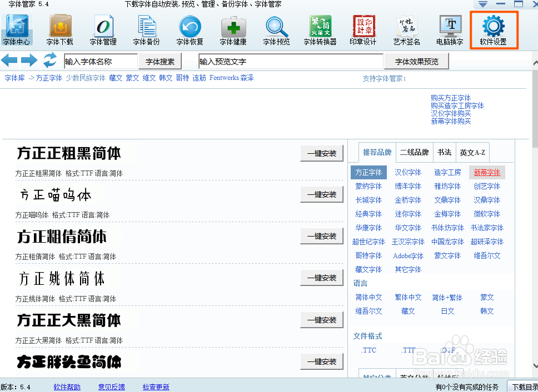Open the 汉仪字体购买 link

point(451,113)
